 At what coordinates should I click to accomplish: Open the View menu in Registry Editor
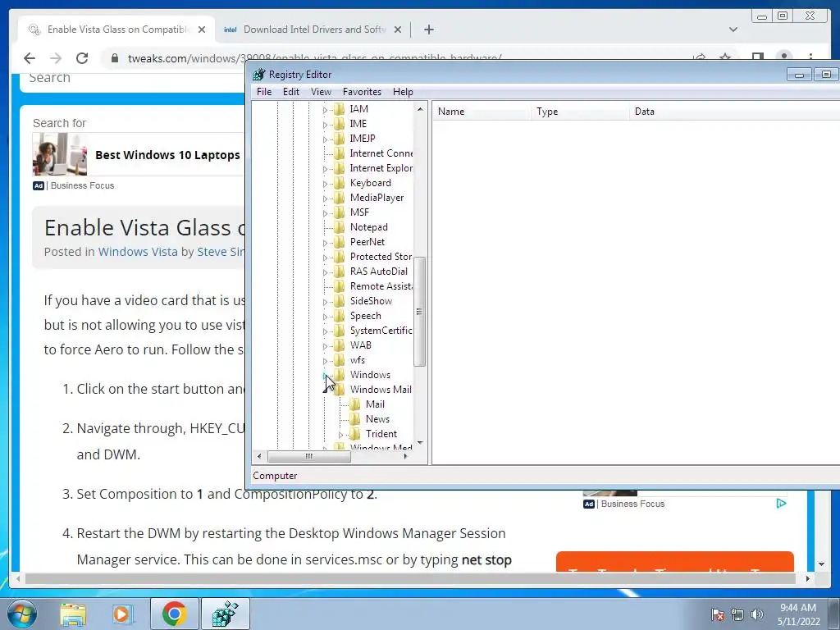[321, 92]
